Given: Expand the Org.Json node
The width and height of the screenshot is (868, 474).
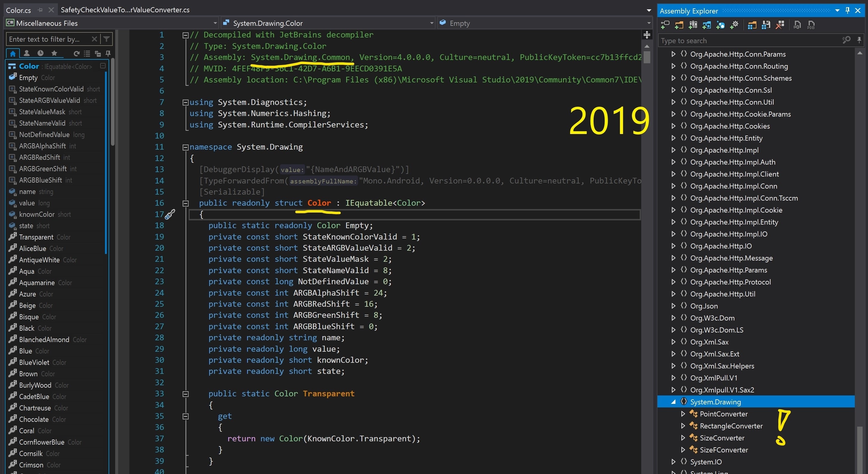Looking at the screenshot, I should pos(673,306).
